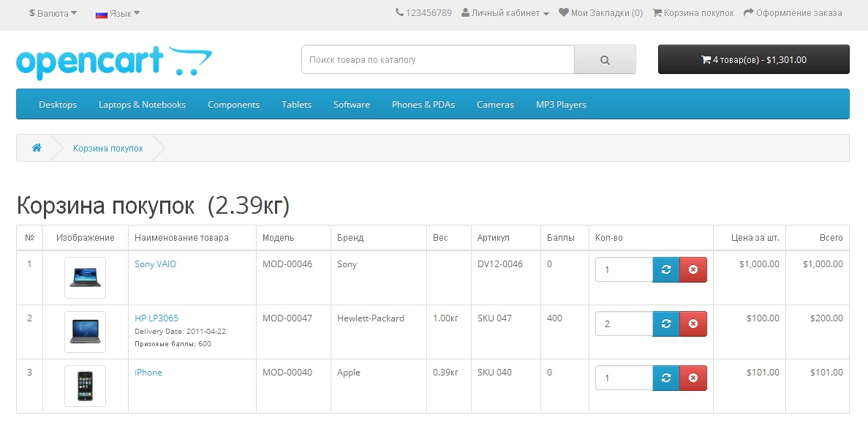This screenshot has width=868, height=437.
Task: Open the iPhone product link
Action: point(148,373)
